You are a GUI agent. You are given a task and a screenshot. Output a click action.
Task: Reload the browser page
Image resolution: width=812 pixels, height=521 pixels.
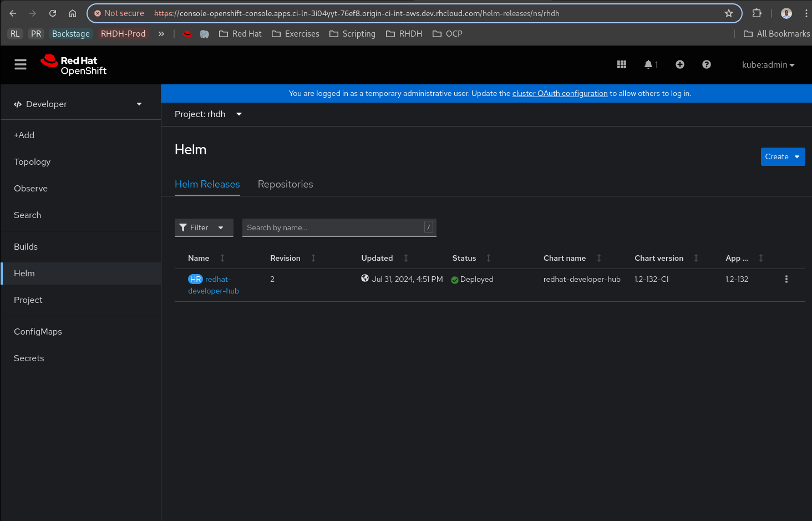tap(53, 13)
